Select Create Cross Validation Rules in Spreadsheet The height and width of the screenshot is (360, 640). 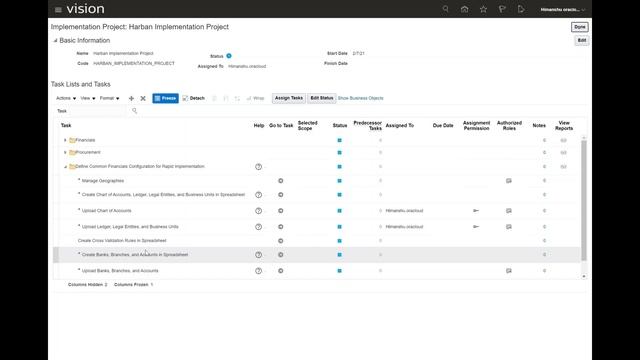coord(122,240)
